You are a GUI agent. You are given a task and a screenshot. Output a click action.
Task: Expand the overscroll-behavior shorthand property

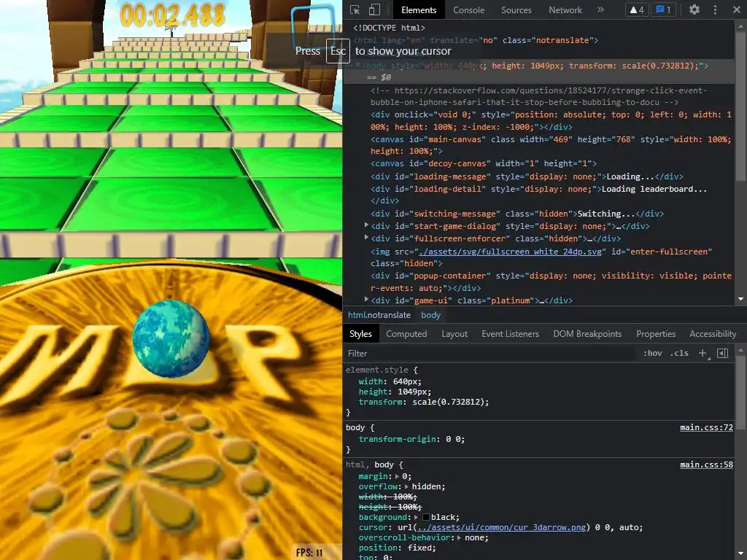460,537
